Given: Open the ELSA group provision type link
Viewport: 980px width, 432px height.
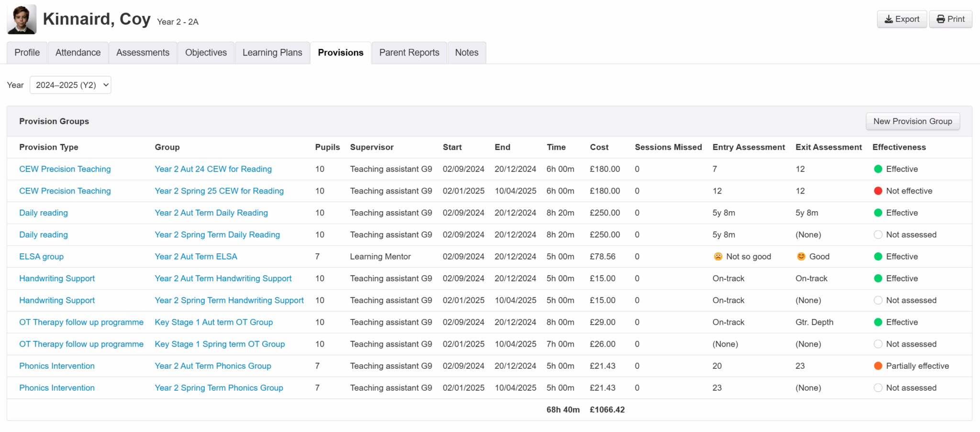Looking at the screenshot, I should [x=41, y=257].
